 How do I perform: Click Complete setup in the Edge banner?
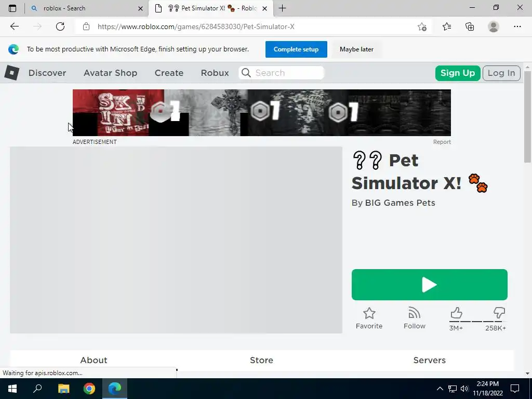(296, 49)
